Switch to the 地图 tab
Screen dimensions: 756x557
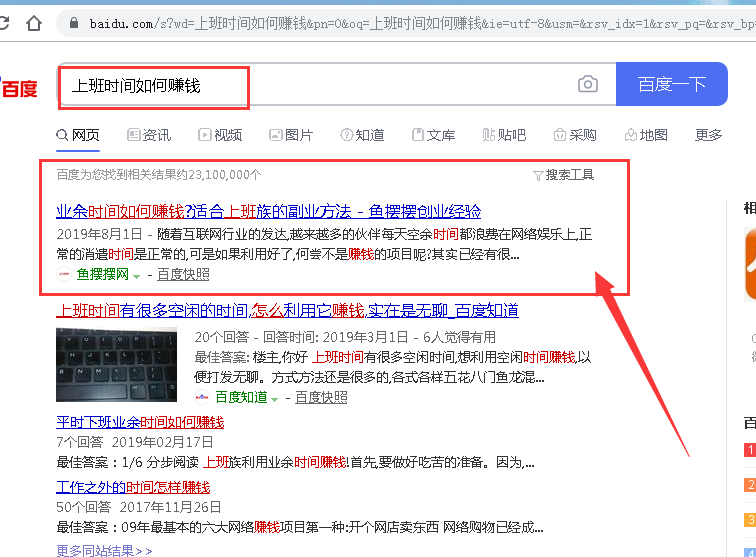point(646,135)
